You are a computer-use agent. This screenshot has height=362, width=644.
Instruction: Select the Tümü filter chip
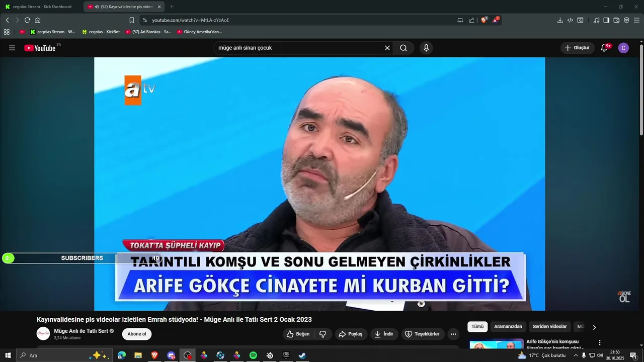477,327
